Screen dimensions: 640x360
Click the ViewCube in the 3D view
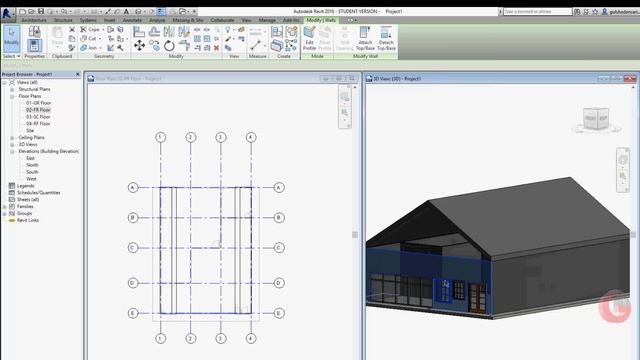[x=596, y=119]
